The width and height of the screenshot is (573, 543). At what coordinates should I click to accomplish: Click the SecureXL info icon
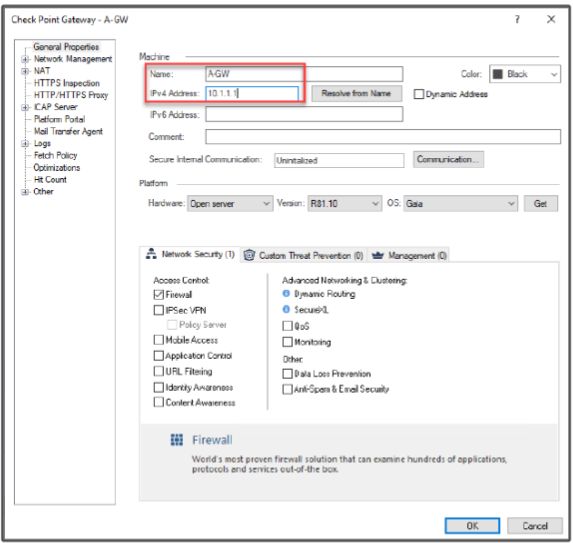[286, 310]
